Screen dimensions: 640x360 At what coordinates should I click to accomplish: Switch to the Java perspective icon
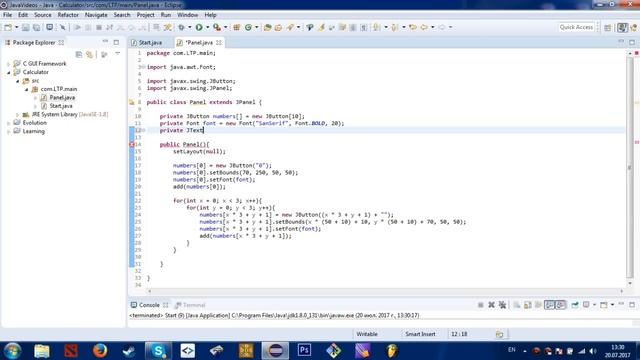click(x=622, y=27)
